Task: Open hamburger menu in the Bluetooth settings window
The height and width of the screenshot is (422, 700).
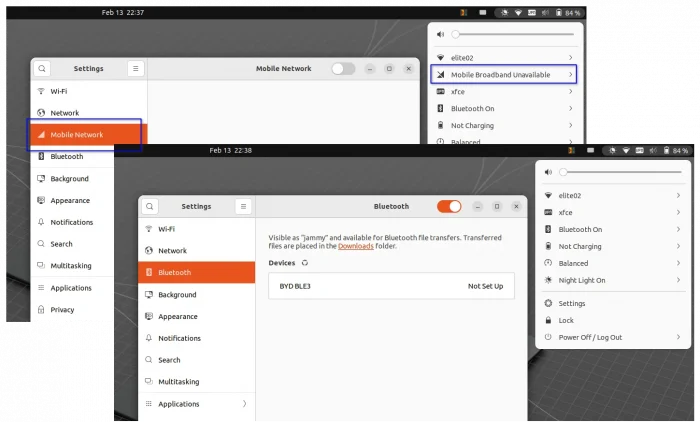Action: coord(243,206)
